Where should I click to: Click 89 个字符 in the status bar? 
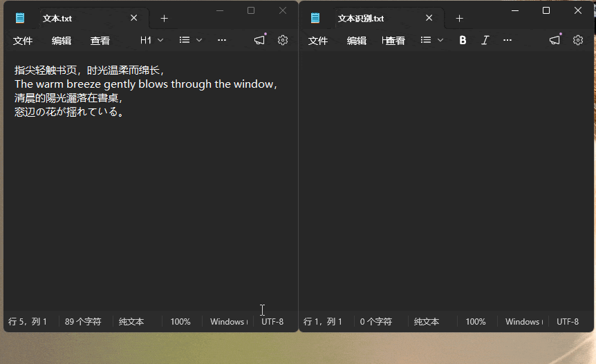pos(83,321)
